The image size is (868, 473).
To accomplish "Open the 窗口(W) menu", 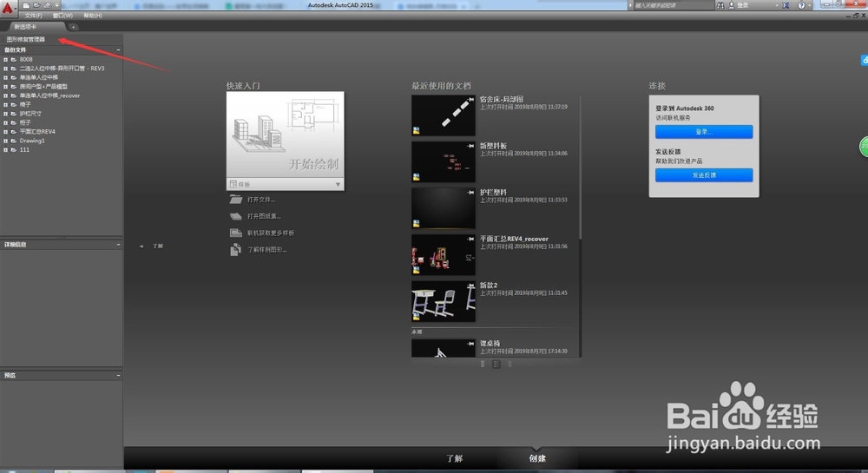I will click(62, 16).
